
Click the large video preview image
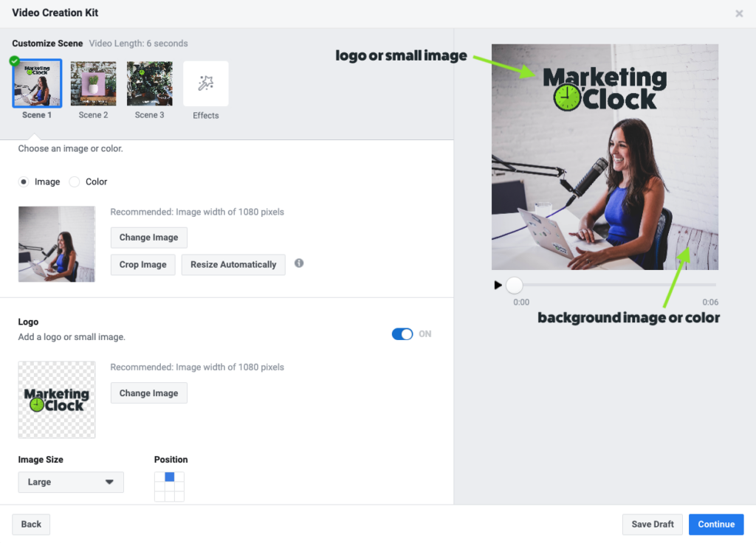pos(605,157)
